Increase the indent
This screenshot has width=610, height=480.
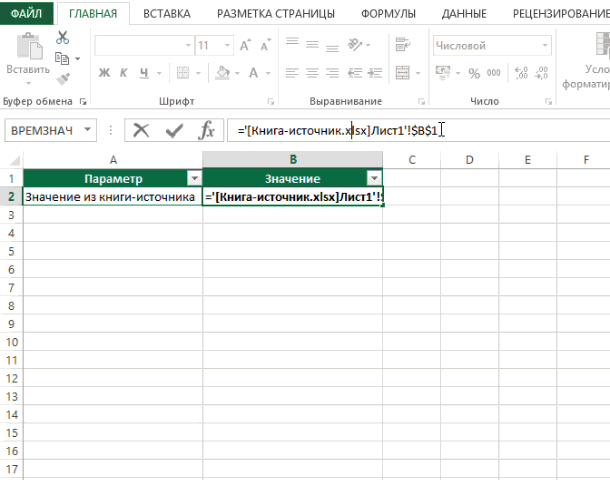pos(375,73)
